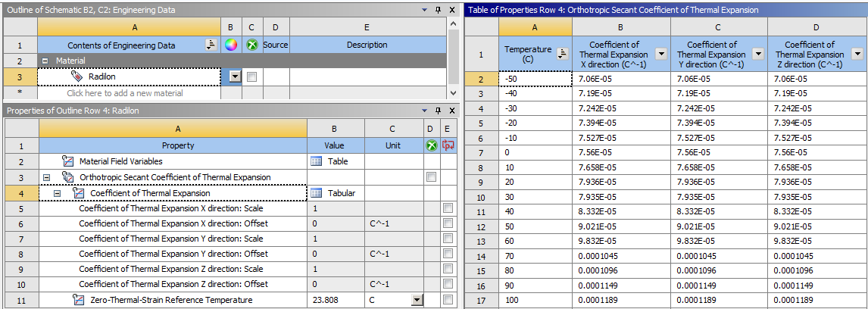Enable the X direction Scale parameter checkbox
Viewport: 868px width, 309px height.
(448, 208)
